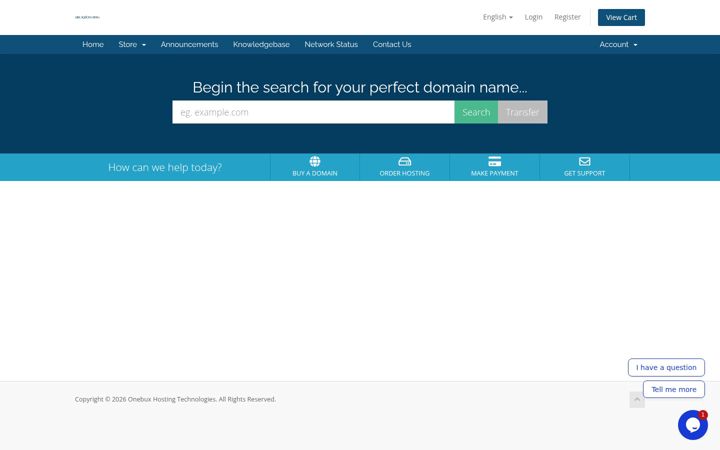Expand the Account dropdown menu
The image size is (720, 450).
[x=618, y=45]
